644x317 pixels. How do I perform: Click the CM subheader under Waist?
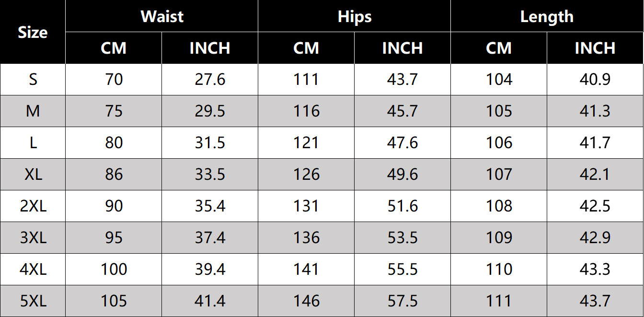coord(114,48)
